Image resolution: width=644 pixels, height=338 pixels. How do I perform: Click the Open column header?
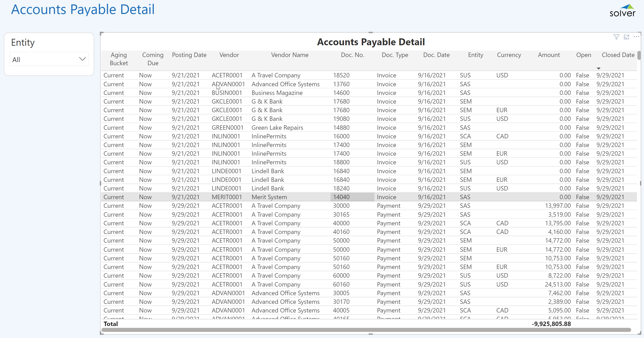(583, 55)
